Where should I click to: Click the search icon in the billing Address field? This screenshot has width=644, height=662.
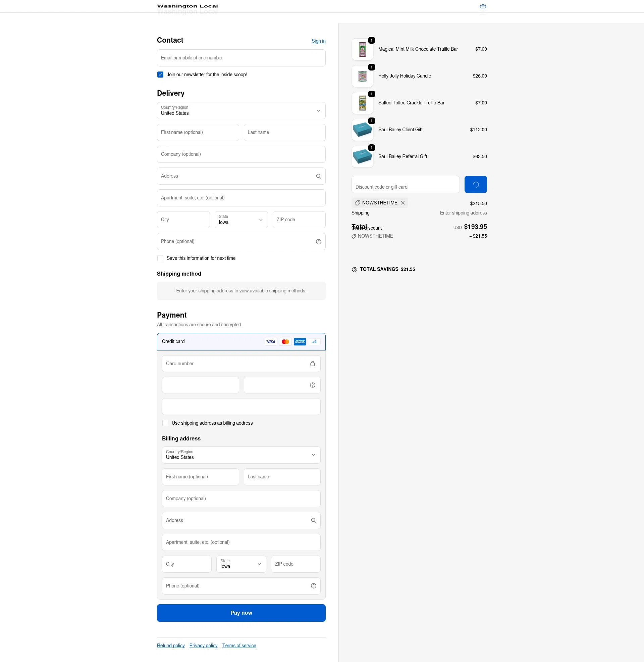[313, 520]
